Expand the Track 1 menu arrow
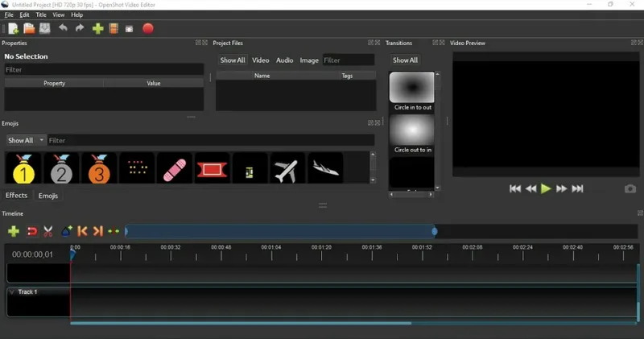644x339 pixels. (x=12, y=291)
